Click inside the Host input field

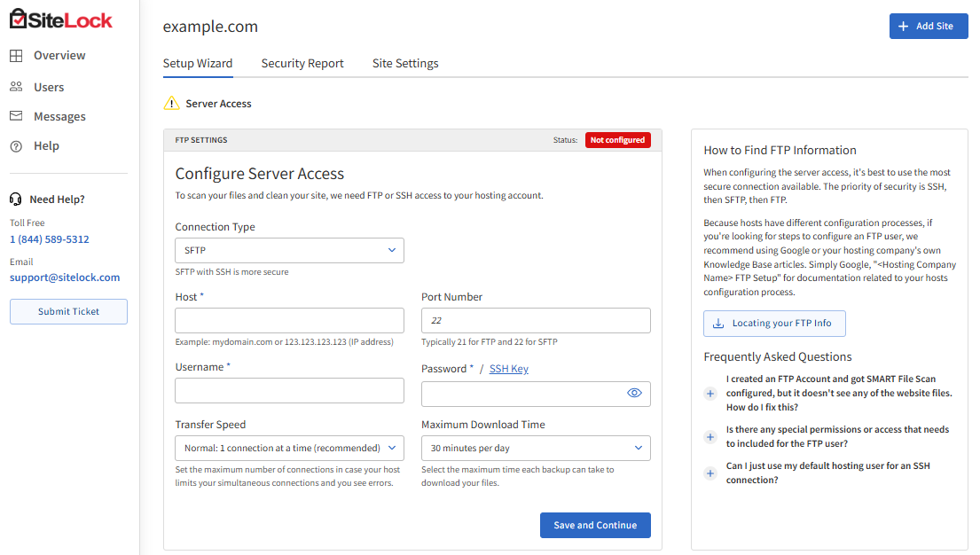[x=289, y=320]
